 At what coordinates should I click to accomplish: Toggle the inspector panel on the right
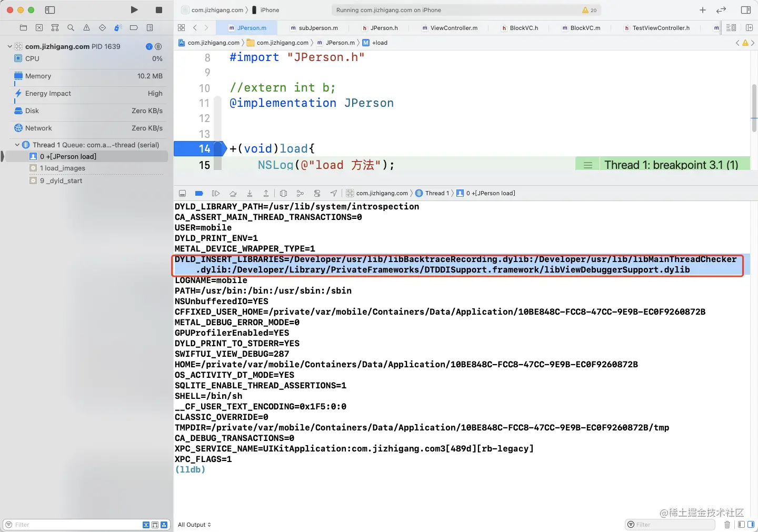click(746, 10)
